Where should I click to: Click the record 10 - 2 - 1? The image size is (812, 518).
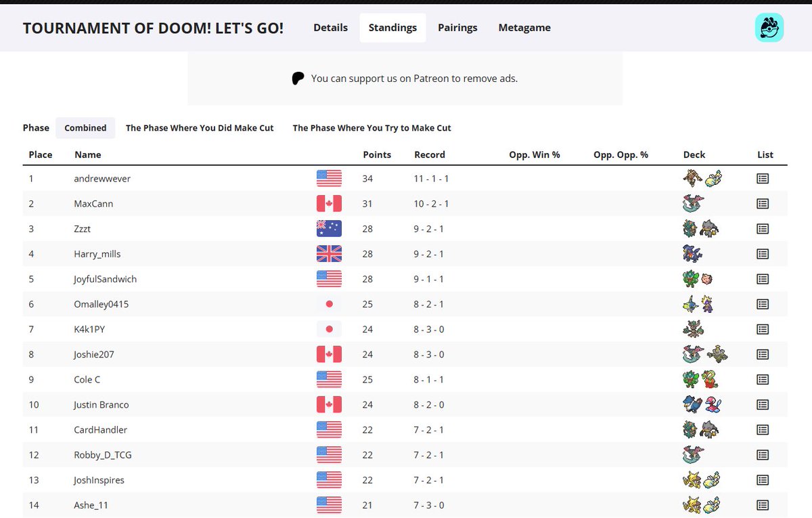coord(432,204)
